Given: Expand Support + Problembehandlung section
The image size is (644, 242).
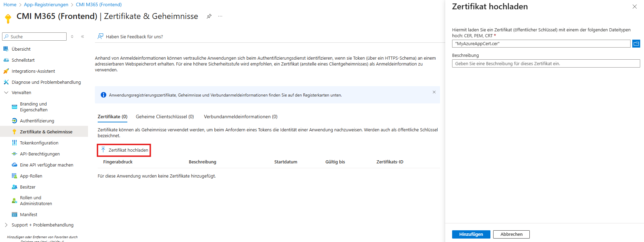Looking at the screenshot, I should point(6,225).
